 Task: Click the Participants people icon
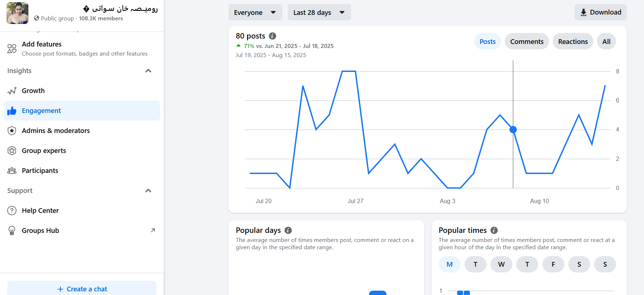pos(12,170)
